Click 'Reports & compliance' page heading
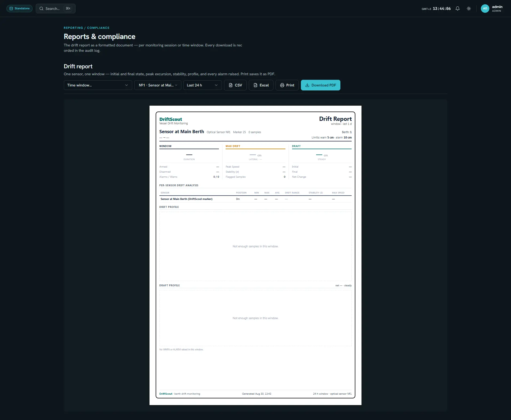 coord(99,37)
